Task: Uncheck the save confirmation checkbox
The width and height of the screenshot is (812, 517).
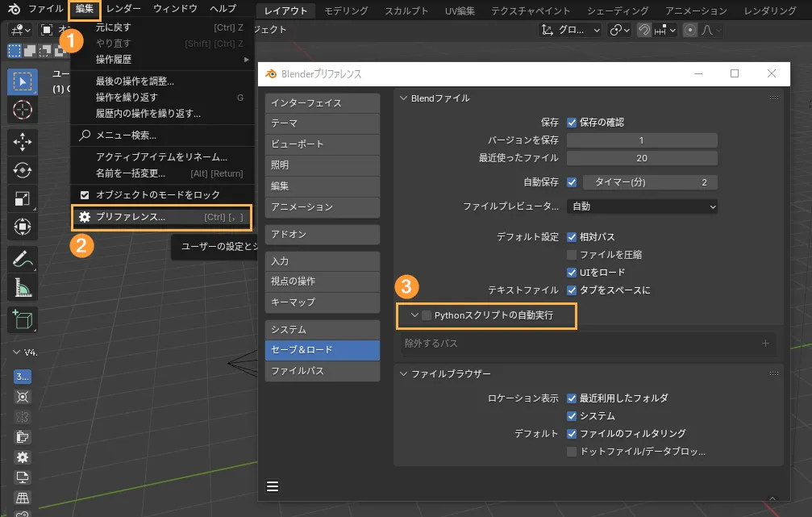Action: click(x=572, y=123)
